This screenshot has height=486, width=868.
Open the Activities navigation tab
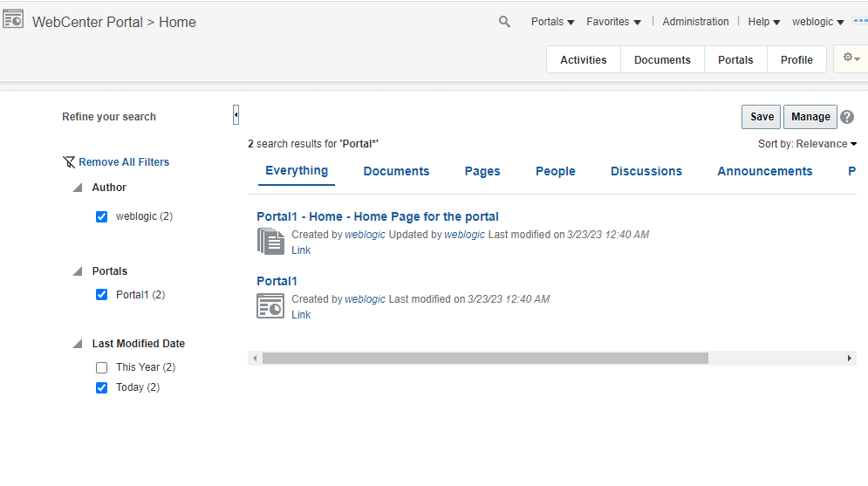[x=584, y=60]
